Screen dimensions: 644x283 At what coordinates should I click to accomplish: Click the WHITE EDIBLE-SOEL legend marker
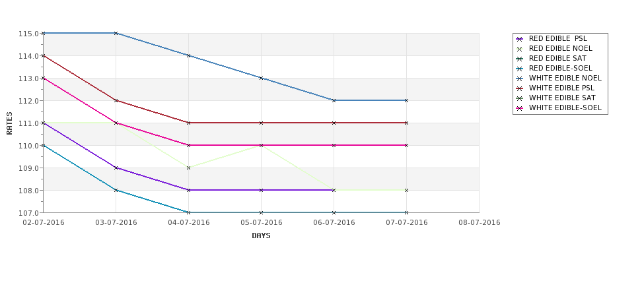[x=520, y=108]
